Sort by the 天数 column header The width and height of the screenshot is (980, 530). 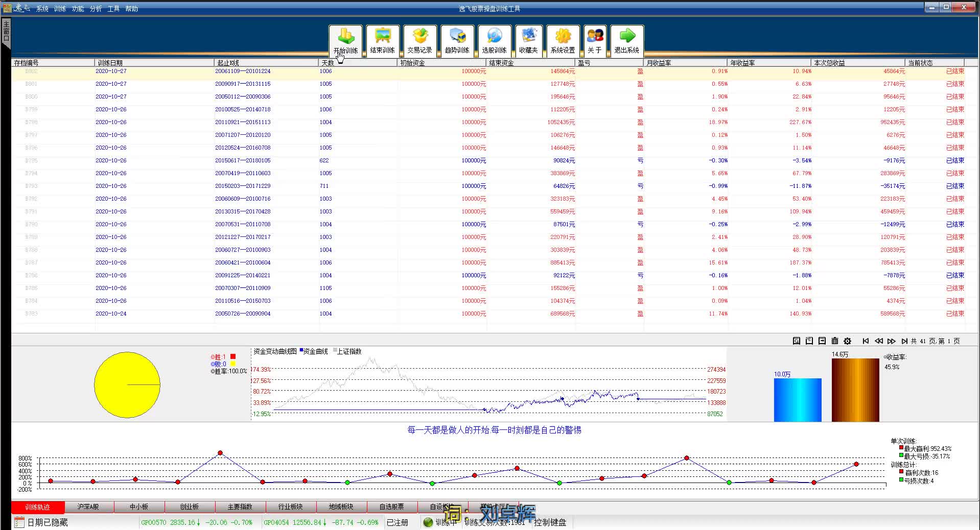(x=358, y=63)
